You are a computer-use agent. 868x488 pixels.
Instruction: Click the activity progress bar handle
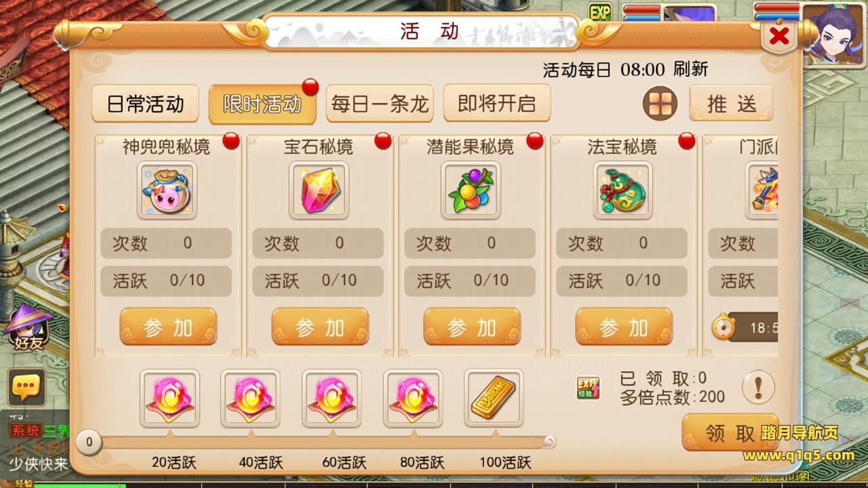pos(89,443)
